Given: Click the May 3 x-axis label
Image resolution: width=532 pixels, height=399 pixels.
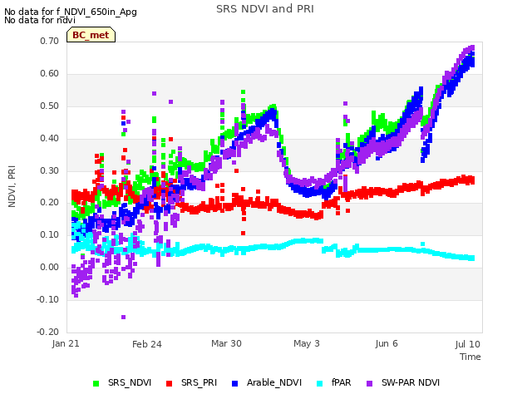Looking at the screenshot, I should (x=307, y=343).
